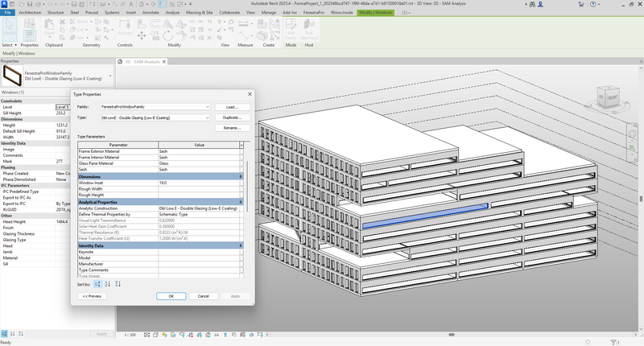Click the Move tool icon in Modify panel
Image resolution: width=644 pixels, height=346 pixels.
pos(142,36)
